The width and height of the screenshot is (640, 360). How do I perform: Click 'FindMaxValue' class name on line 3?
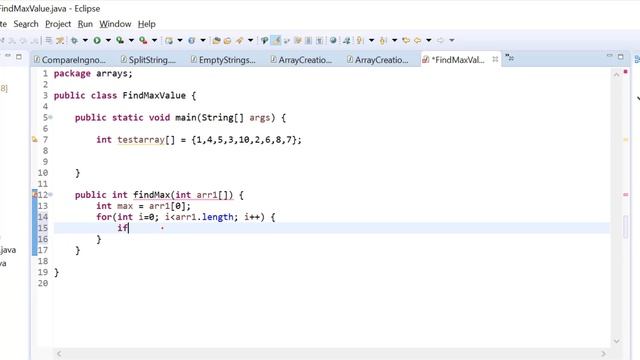tap(154, 96)
